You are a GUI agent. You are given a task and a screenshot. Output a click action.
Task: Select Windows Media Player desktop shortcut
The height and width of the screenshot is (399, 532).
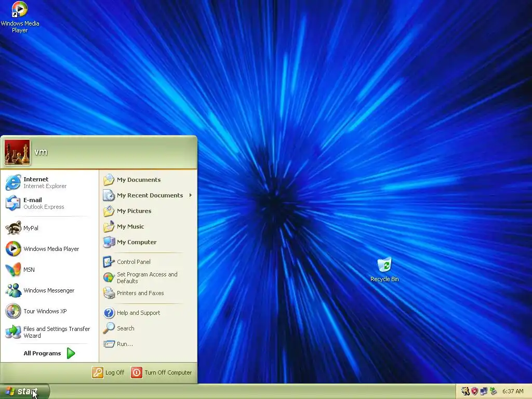(19, 9)
